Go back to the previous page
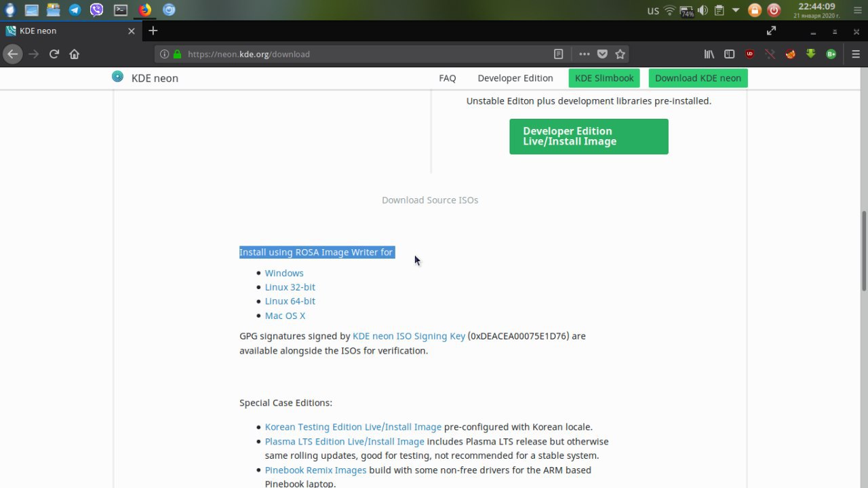This screenshot has height=488, width=868. click(x=12, y=54)
